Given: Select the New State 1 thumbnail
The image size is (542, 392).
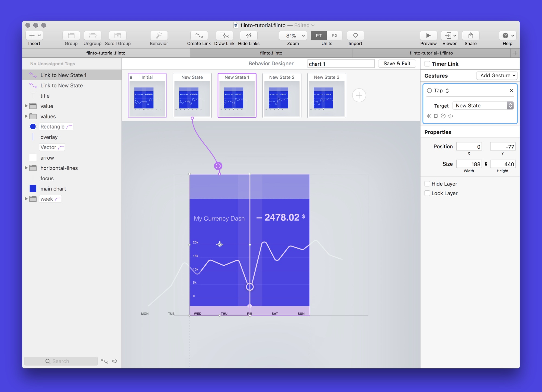Looking at the screenshot, I should 237,95.
